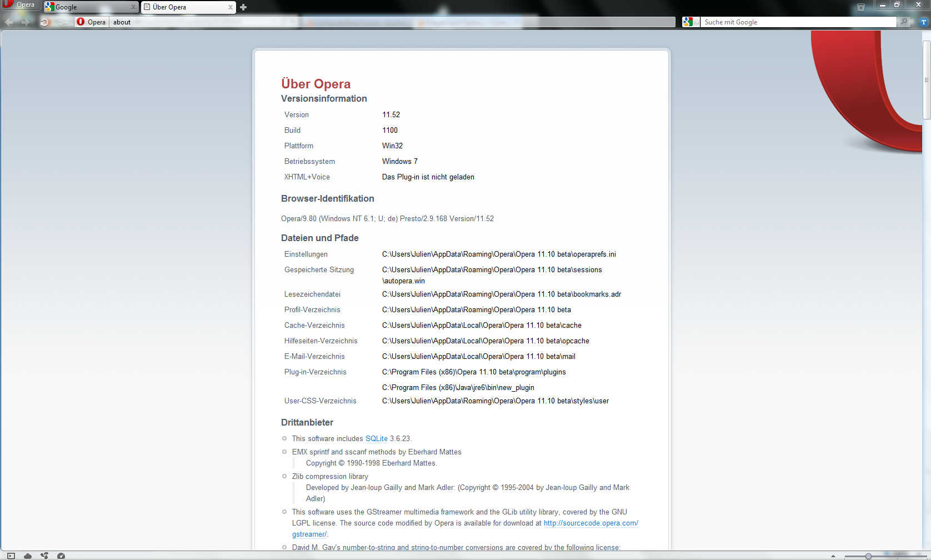Reload the current page
The height and width of the screenshot is (560, 931).
44,22
